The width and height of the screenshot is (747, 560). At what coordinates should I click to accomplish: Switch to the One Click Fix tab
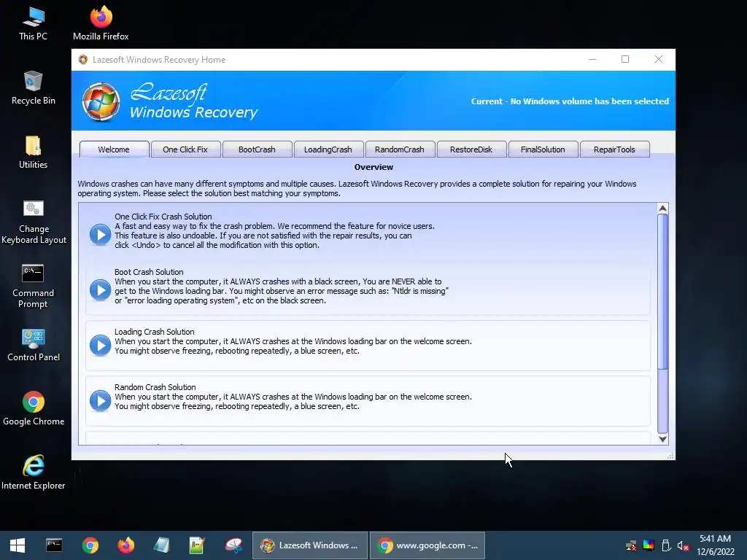(x=185, y=149)
